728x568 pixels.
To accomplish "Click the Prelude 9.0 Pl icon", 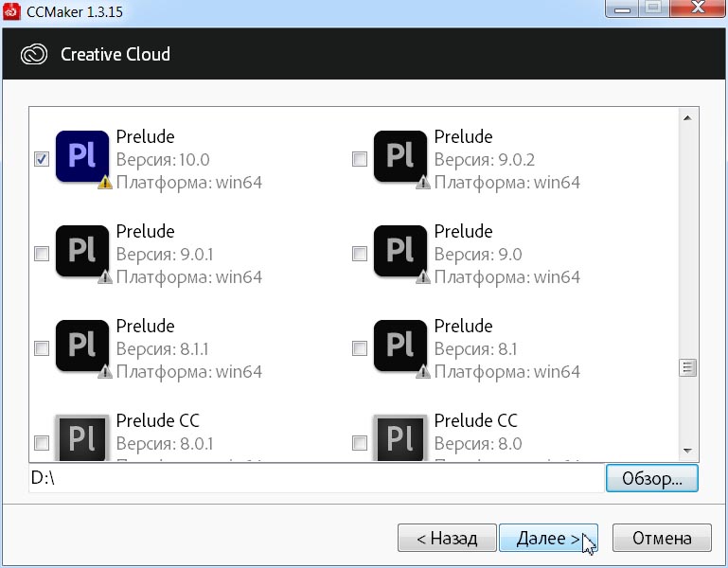I will pyautogui.click(x=400, y=251).
